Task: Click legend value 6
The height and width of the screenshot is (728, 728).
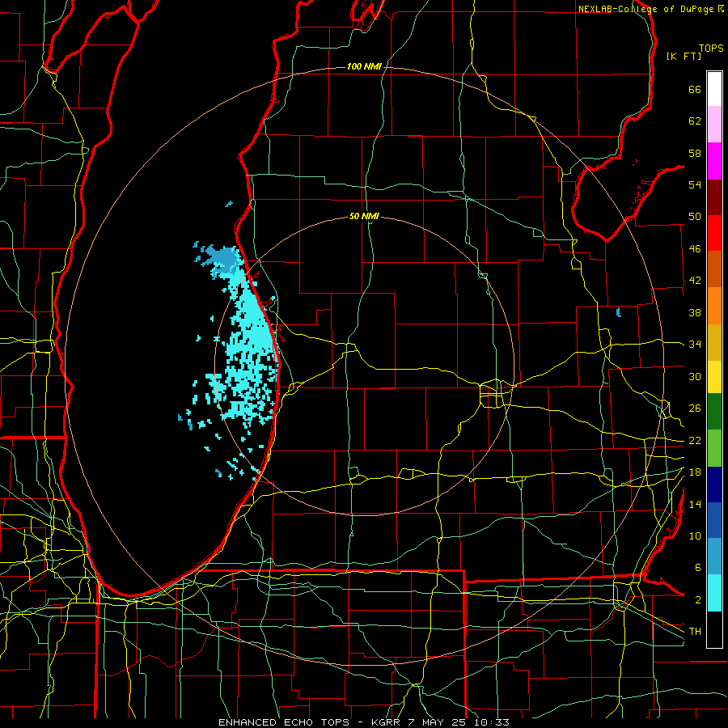Action: coord(697,568)
